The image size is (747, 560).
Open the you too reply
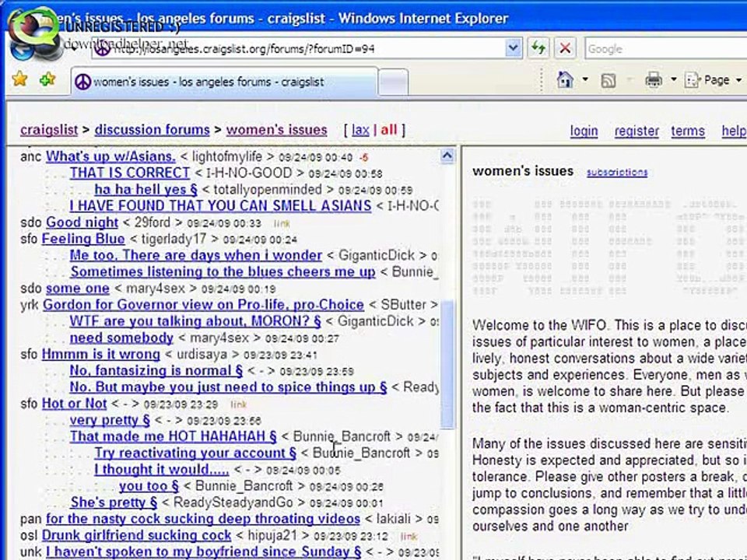pyautogui.click(x=149, y=486)
